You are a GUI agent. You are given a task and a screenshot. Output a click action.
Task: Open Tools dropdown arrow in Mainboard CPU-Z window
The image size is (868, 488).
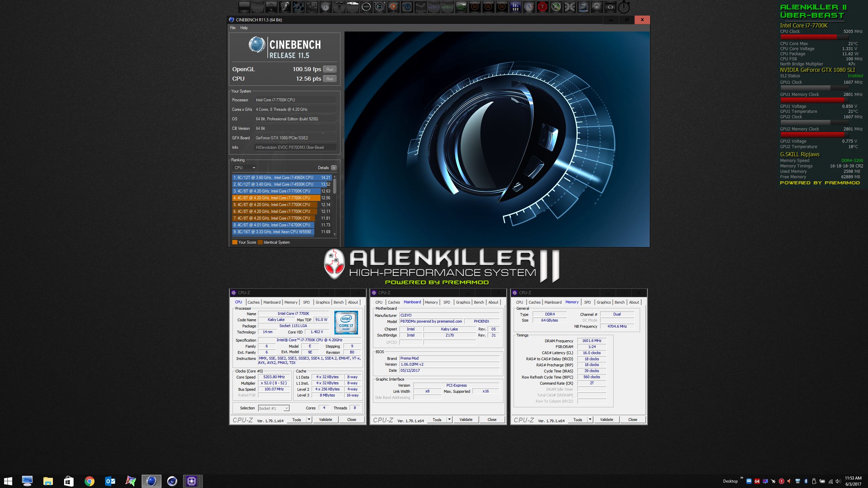[449, 420]
